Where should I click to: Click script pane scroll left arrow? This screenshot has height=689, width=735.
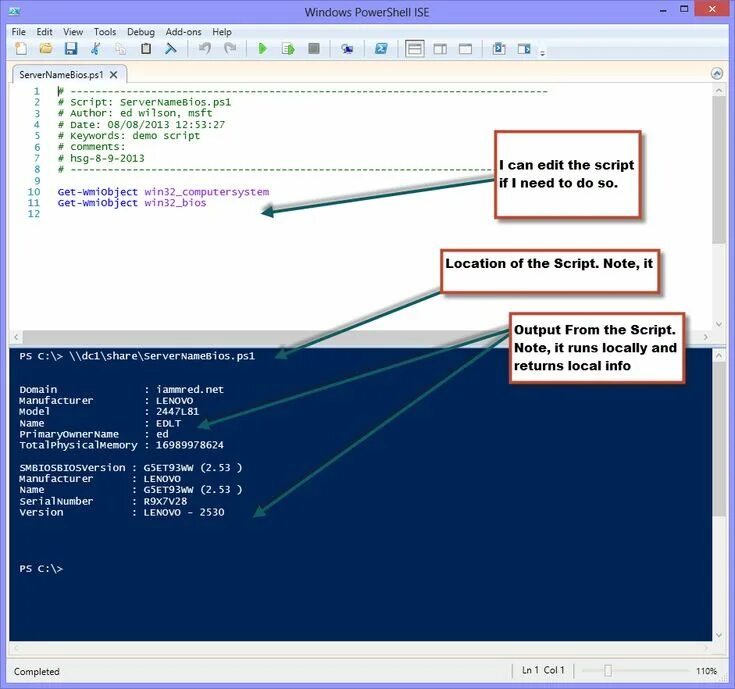[x=16, y=337]
